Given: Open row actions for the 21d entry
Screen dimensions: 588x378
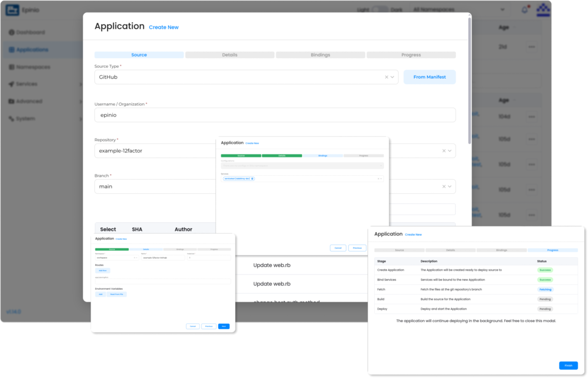Looking at the screenshot, I should [531, 47].
